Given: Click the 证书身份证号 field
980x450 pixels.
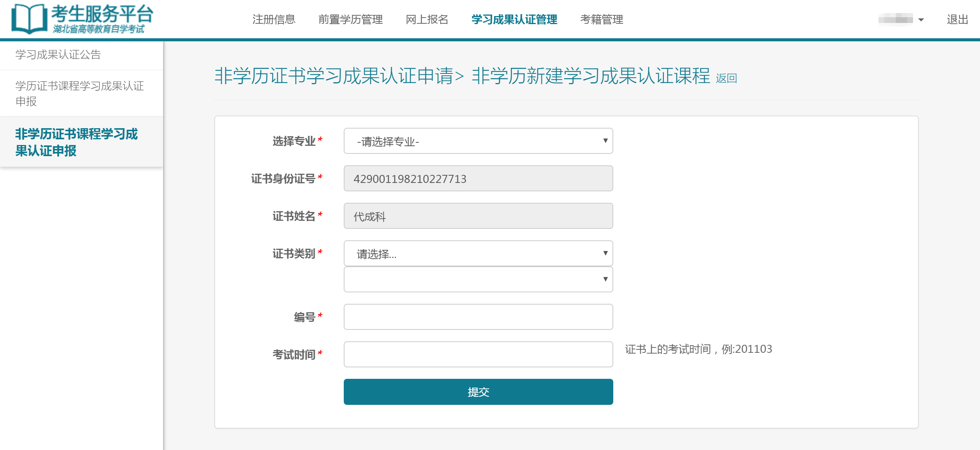Looking at the screenshot, I should point(478,179).
